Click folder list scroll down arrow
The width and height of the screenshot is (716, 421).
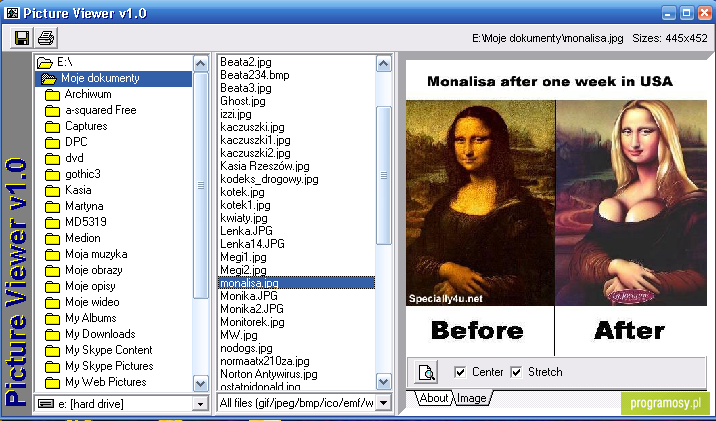200,383
